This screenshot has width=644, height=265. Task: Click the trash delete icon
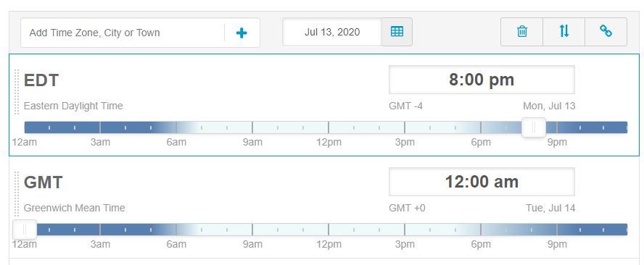522,32
